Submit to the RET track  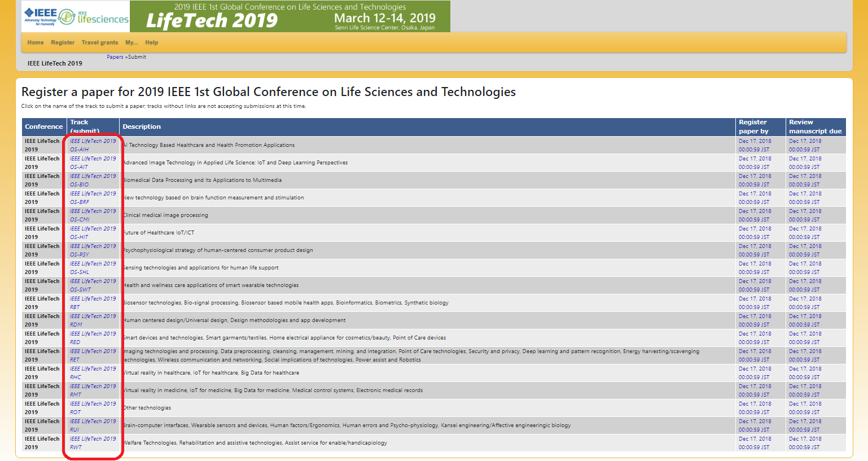tap(93, 355)
